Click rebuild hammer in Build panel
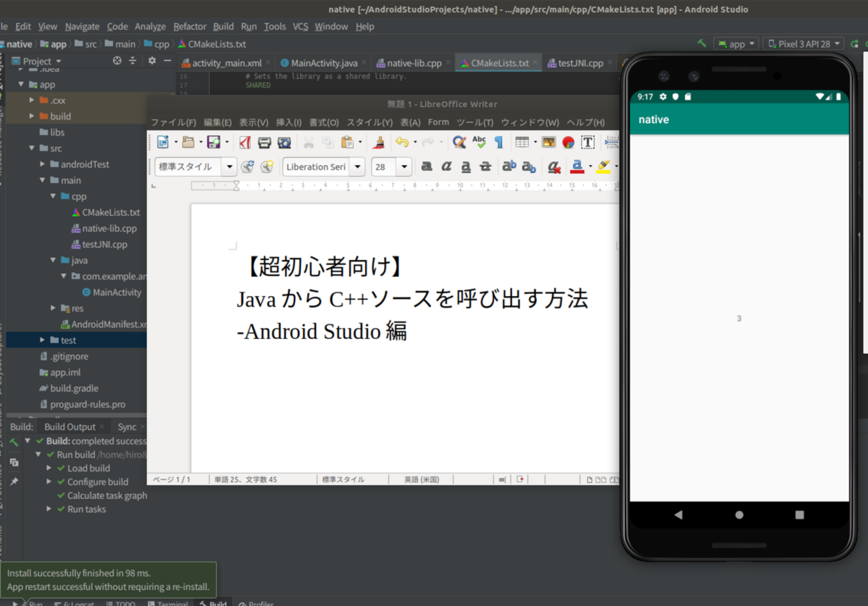This screenshot has height=606, width=868. click(14, 442)
